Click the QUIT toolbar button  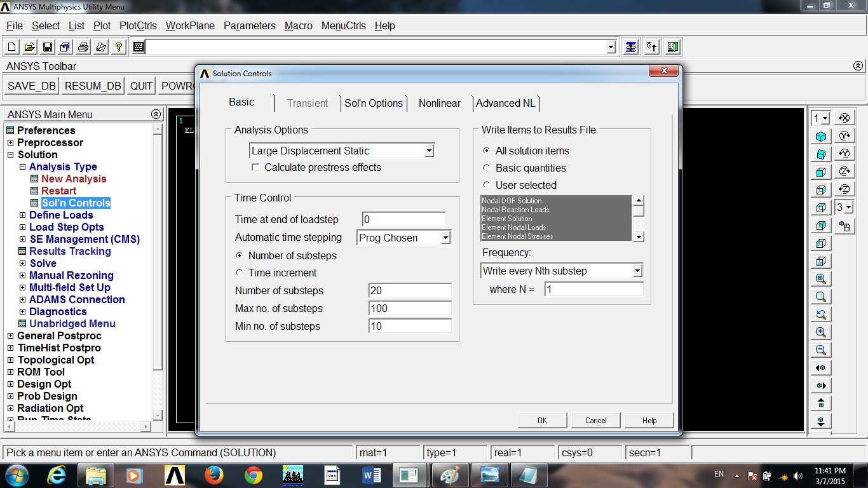[x=141, y=86]
